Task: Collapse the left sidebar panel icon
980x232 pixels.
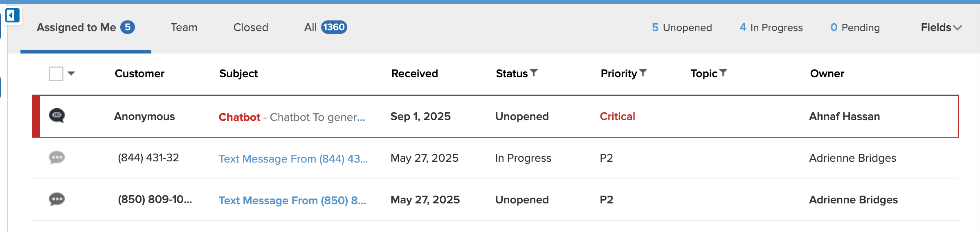Action: point(12,16)
